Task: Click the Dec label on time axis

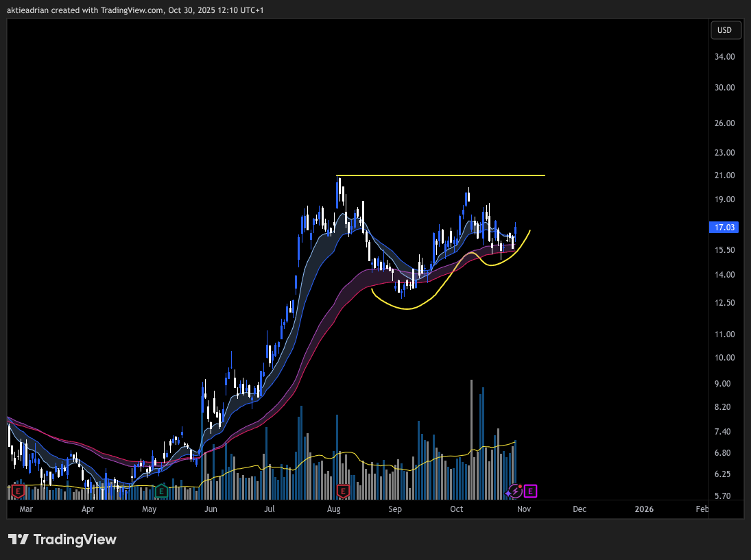Action: click(x=580, y=509)
